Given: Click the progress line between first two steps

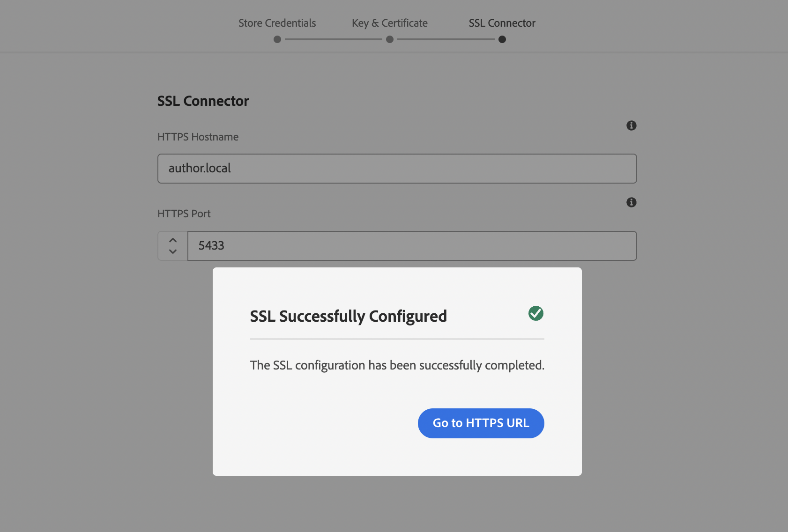Looking at the screenshot, I should [333, 39].
